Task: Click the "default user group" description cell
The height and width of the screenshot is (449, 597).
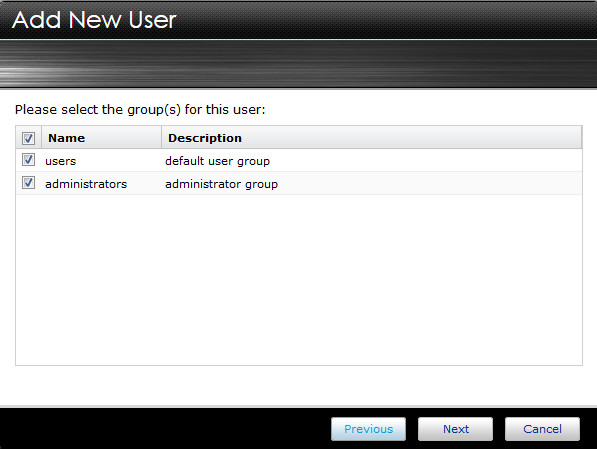Action: tap(217, 161)
